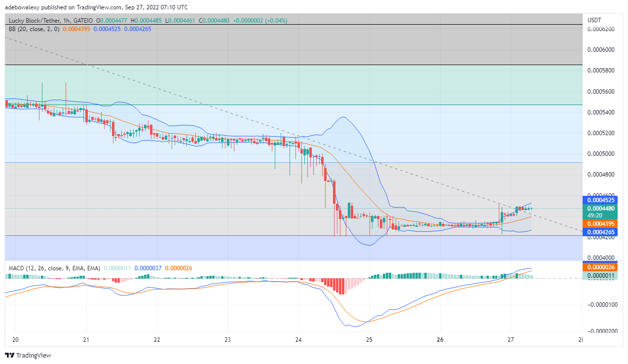The image size is (628, 364).
Task: Click the 0.0006200 price axis value
Action: (x=600, y=29)
